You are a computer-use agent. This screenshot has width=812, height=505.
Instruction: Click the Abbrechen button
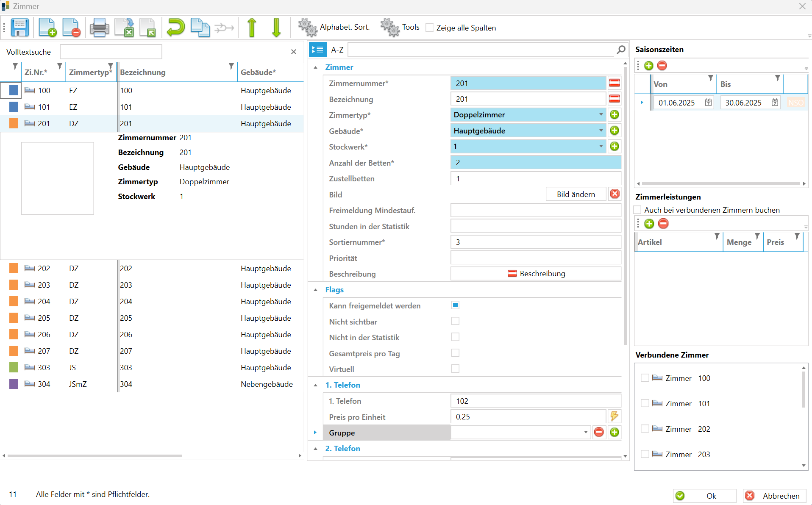(774, 496)
